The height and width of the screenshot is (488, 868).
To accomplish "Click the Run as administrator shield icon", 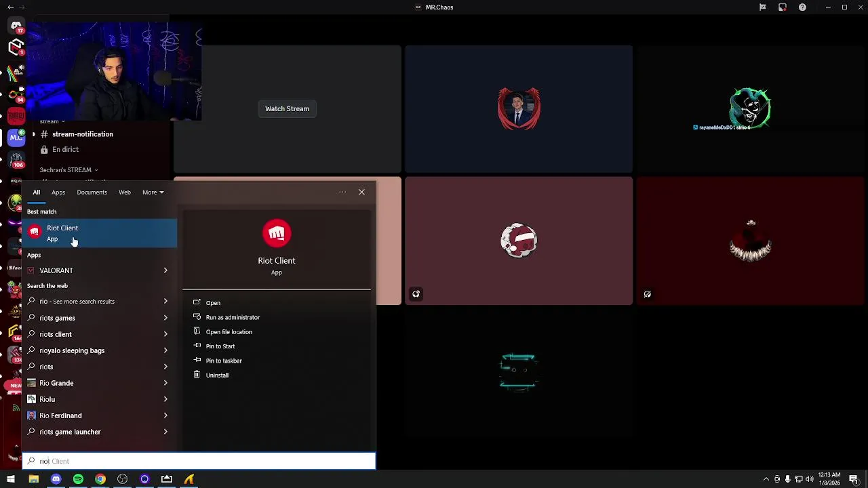I will coord(197,317).
